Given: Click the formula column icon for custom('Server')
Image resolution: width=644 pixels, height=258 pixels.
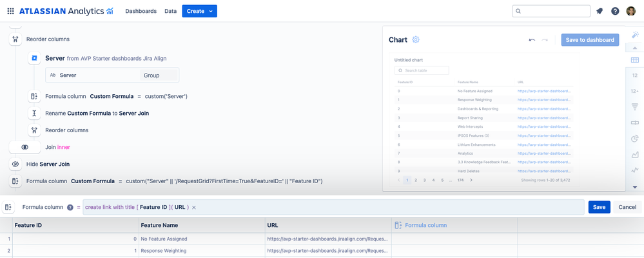Looking at the screenshot, I should (x=35, y=96).
